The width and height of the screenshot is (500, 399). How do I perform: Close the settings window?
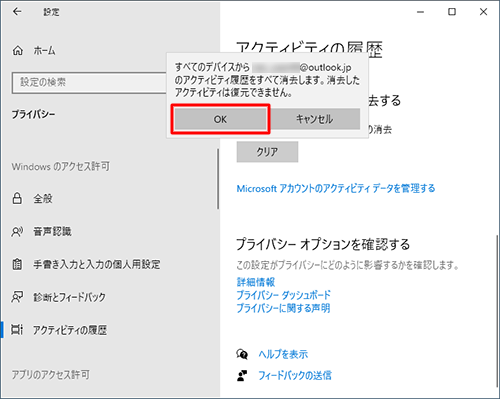click(483, 12)
